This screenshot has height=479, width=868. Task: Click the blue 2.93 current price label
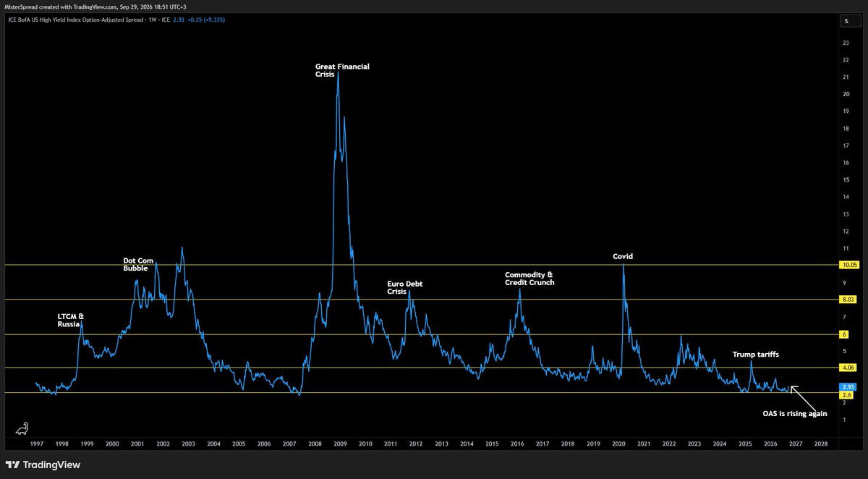coord(848,387)
